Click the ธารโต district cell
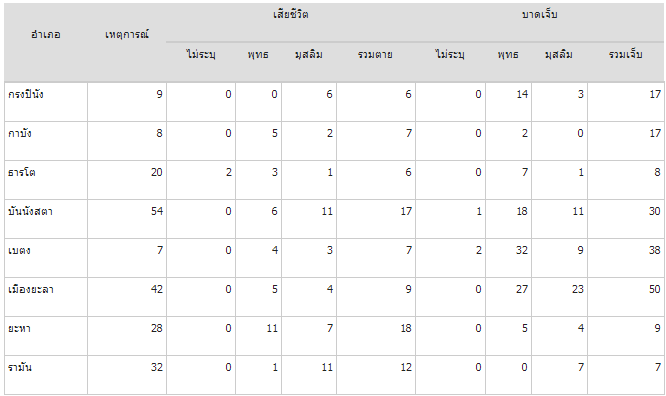The image size is (666, 396). pos(46,180)
